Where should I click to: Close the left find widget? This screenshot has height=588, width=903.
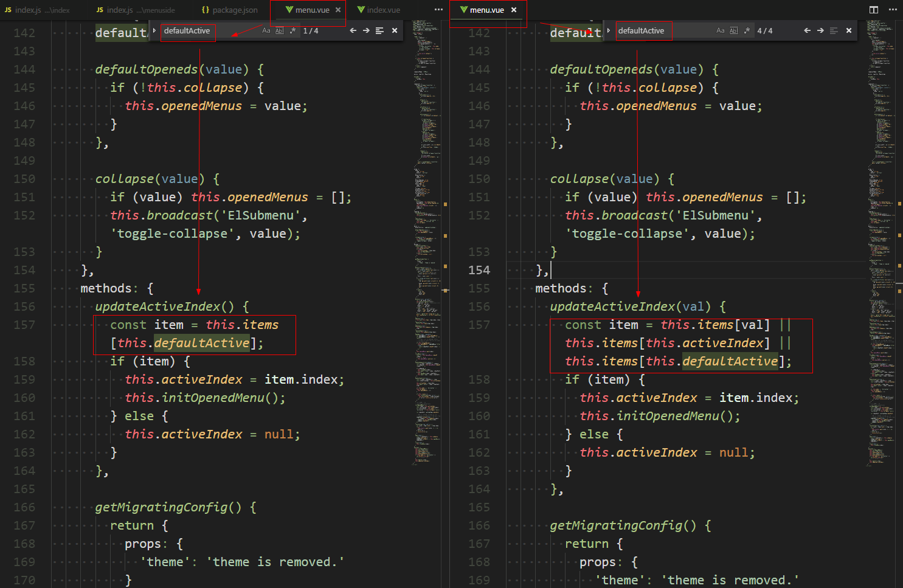pyautogui.click(x=395, y=30)
